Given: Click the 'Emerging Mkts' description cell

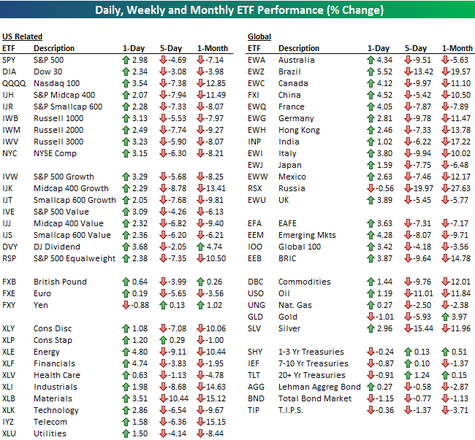Looking at the screenshot, I should click(307, 235).
